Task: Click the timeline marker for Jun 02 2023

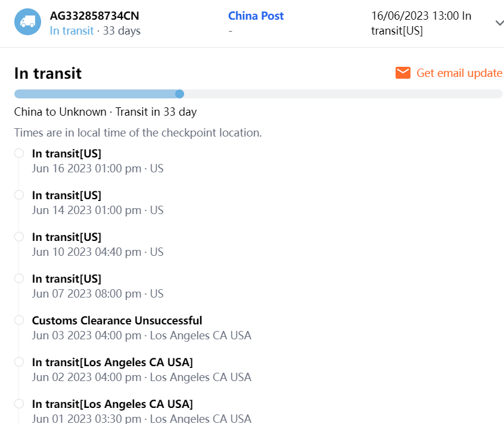Action: 19,362
